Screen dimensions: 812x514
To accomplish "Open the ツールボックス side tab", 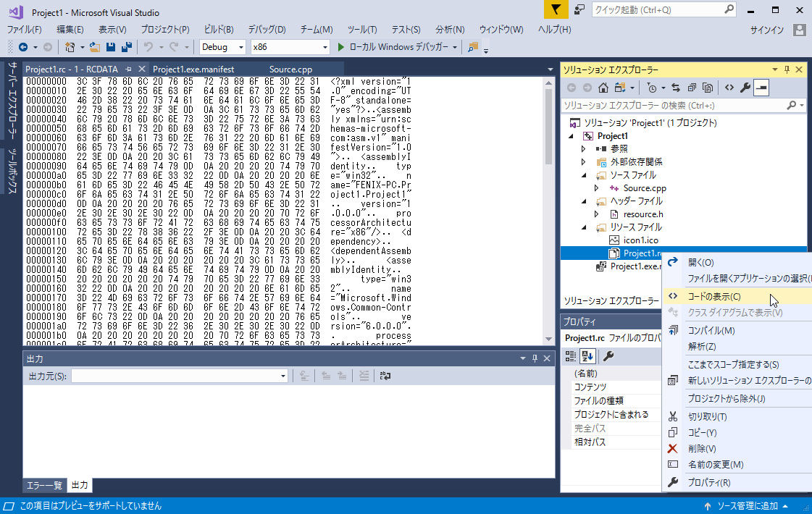I will 12,171.
